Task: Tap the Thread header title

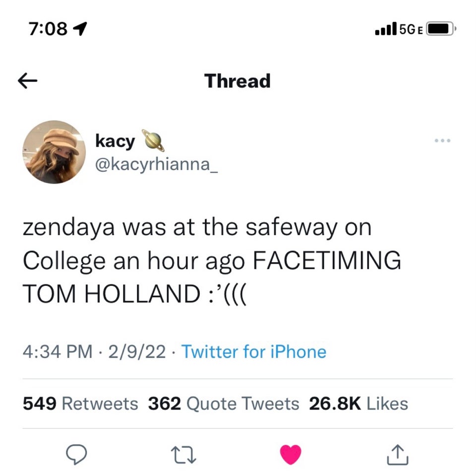Action: (238, 81)
